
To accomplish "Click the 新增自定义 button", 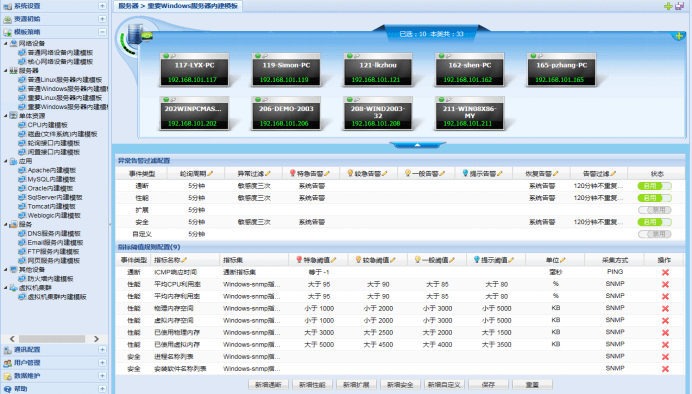I will [x=444, y=385].
